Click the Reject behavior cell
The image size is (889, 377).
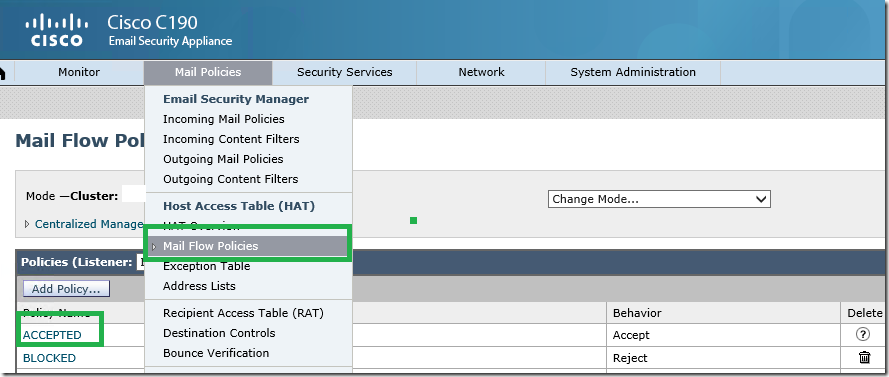[630, 358]
